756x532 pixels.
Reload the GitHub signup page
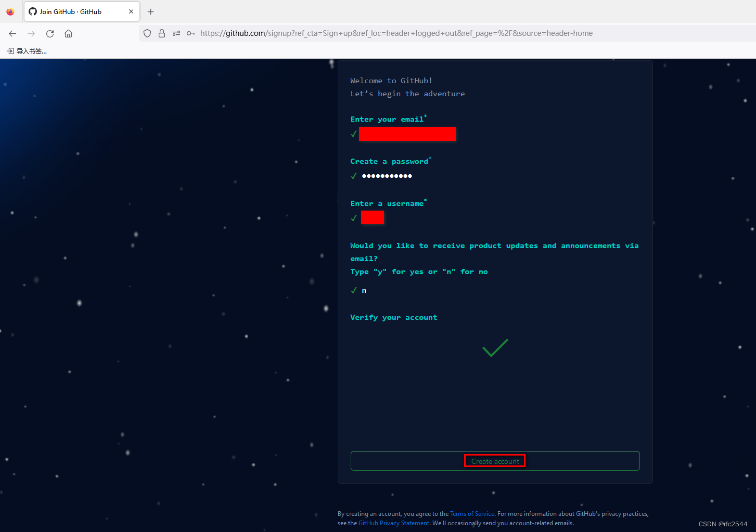50,33
